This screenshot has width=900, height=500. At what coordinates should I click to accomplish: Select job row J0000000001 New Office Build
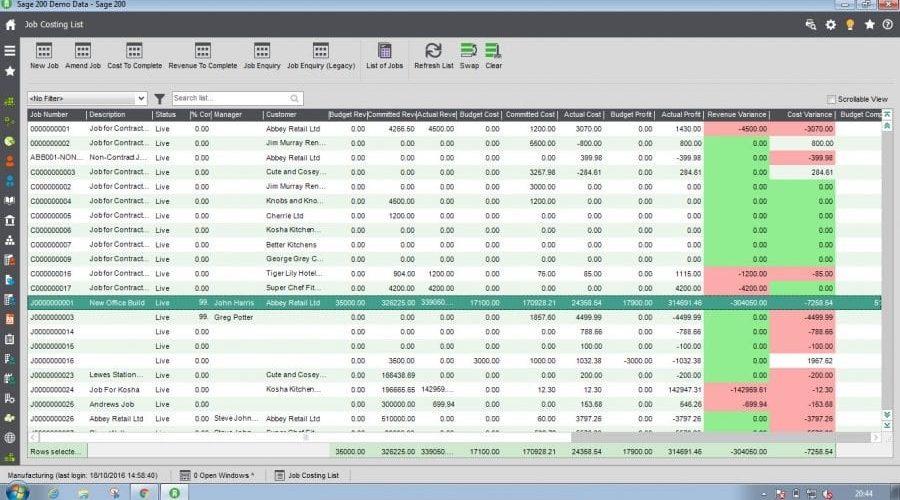pyautogui.click(x=454, y=303)
